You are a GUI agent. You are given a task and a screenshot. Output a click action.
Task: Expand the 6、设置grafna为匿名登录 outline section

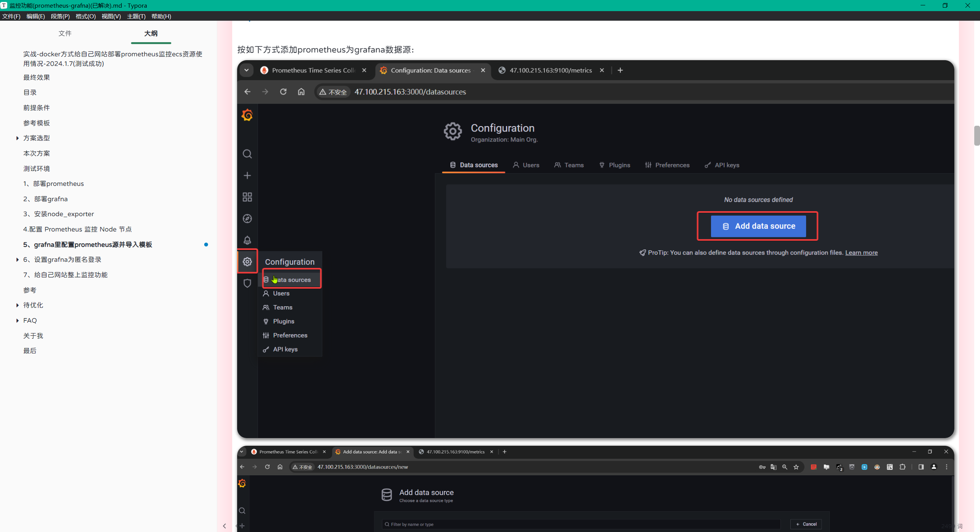click(x=17, y=259)
